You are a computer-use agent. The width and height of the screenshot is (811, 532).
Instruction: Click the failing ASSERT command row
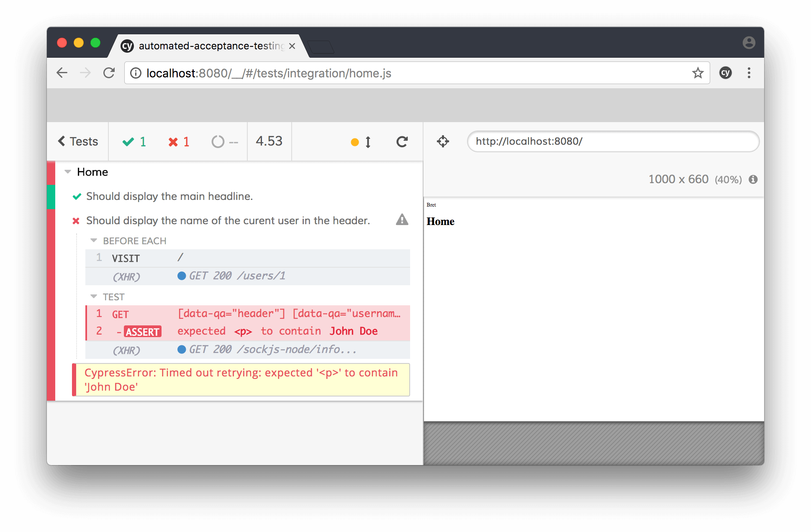click(247, 331)
